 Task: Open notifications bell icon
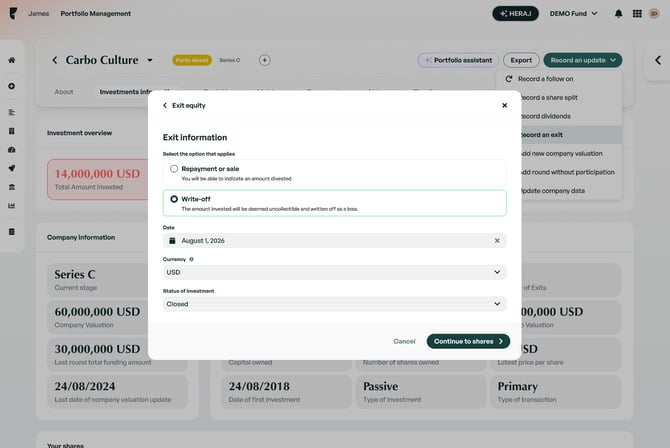(x=618, y=14)
